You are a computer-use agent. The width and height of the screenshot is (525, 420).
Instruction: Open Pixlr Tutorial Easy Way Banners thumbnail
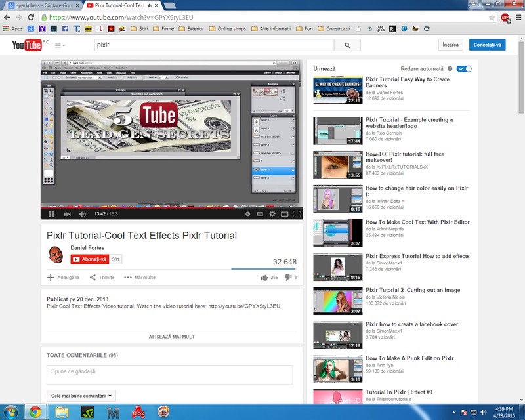pyautogui.click(x=337, y=90)
